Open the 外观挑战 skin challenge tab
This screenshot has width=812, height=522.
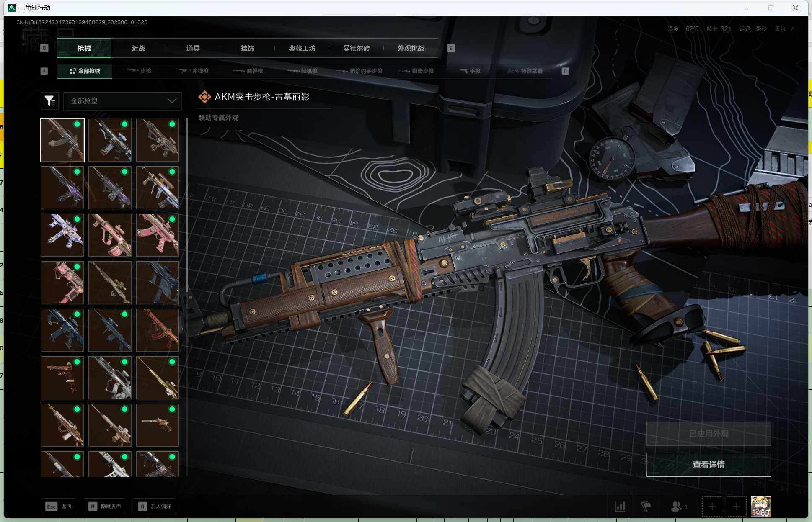(411, 48)
